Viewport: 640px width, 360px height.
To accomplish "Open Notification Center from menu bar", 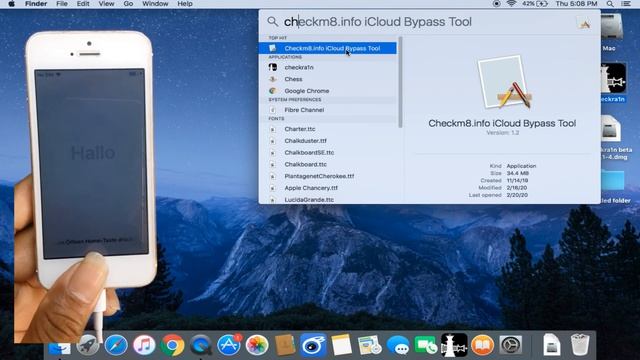I will 626,4.
